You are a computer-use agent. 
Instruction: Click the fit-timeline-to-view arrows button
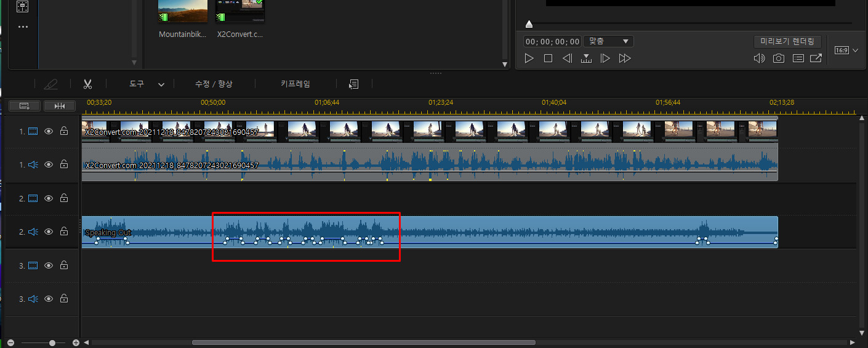point(60,106)
